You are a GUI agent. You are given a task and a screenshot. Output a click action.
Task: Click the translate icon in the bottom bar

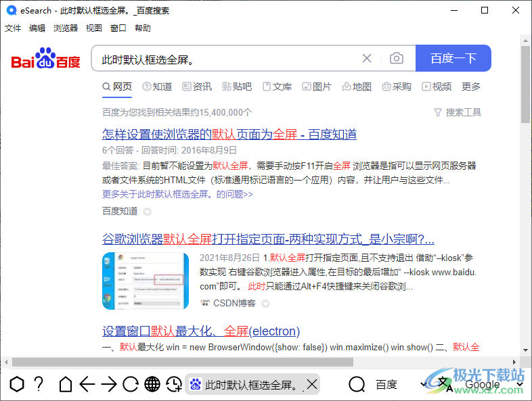(x=445, y=384)
